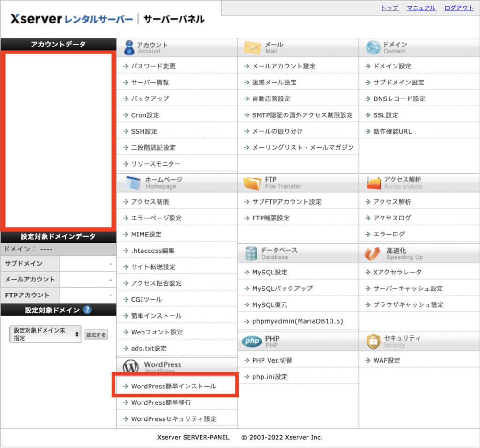Open 二段階認証設定
The image size is (480, 448).
pos(153,148)
